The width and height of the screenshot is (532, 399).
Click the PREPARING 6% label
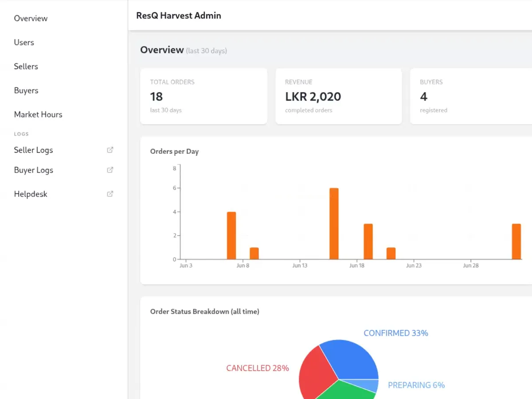(x=416, y=385)
